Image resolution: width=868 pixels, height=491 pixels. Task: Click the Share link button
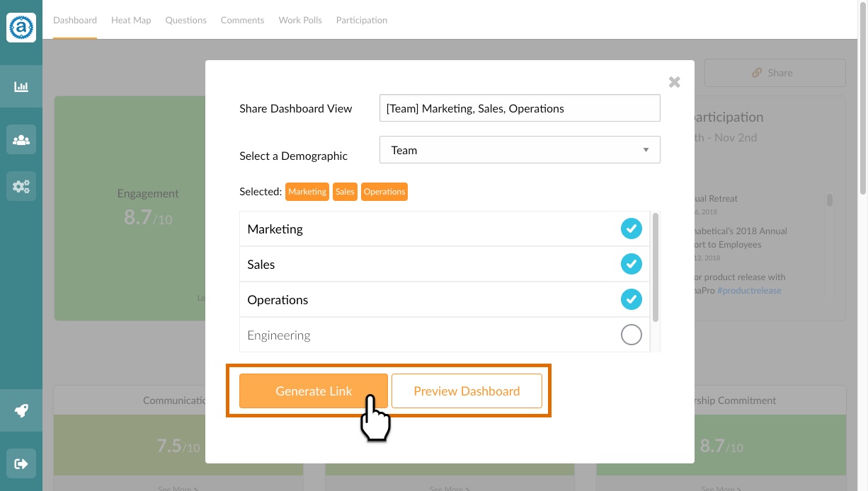point(775,73)
